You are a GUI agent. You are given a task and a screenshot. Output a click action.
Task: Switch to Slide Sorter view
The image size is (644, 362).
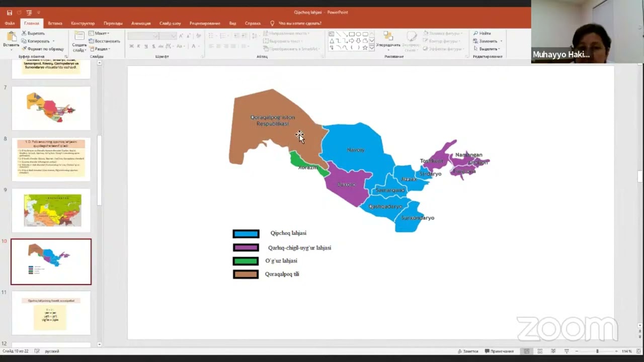[540, 351]
